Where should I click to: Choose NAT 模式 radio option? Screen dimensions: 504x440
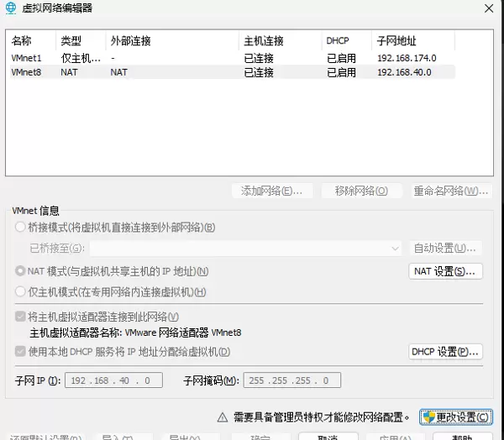tap(21, 272)
